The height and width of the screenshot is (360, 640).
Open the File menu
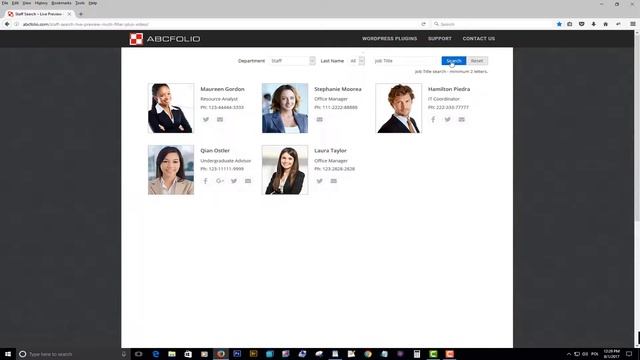point(5,3)
